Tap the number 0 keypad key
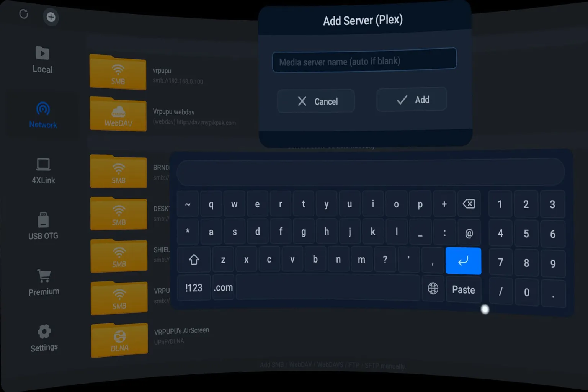Screen dimensions: 588x392 [x=527, y=292]
